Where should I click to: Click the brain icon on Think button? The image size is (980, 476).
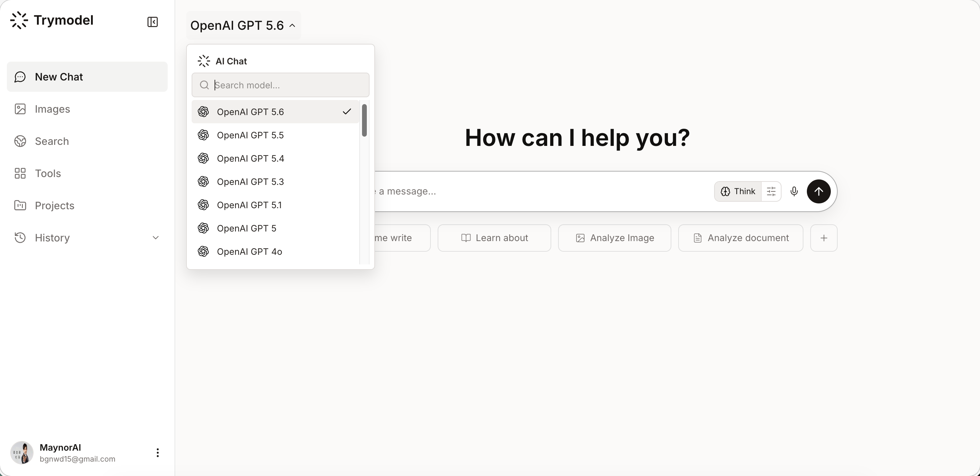click(725, 191)
